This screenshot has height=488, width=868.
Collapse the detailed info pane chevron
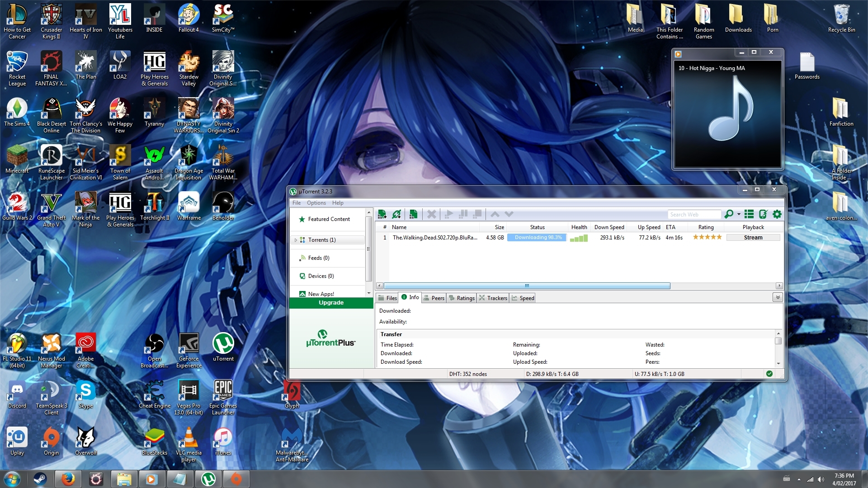[778, 297]
